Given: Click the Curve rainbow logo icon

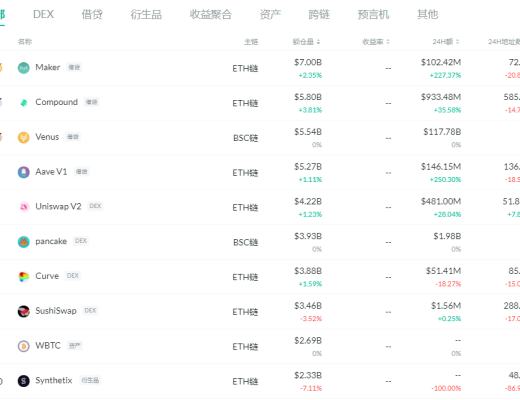Looking at the screenshot, I should 24,277.
